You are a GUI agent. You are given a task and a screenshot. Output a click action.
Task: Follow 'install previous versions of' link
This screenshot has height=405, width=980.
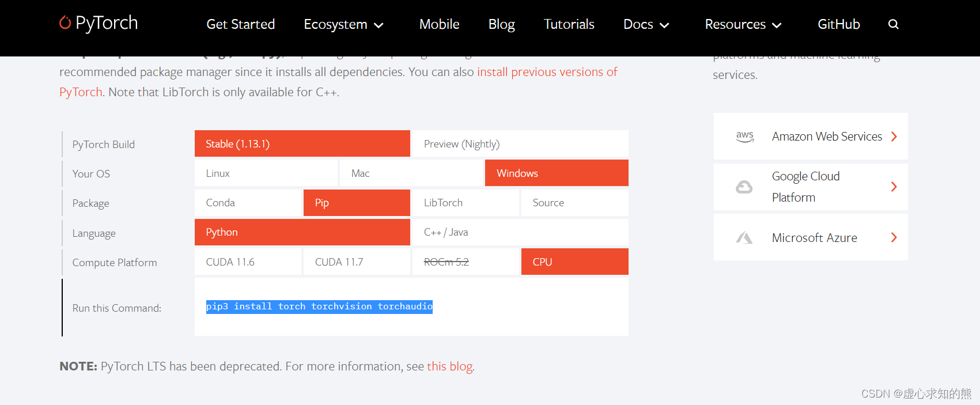coord(547,72)
